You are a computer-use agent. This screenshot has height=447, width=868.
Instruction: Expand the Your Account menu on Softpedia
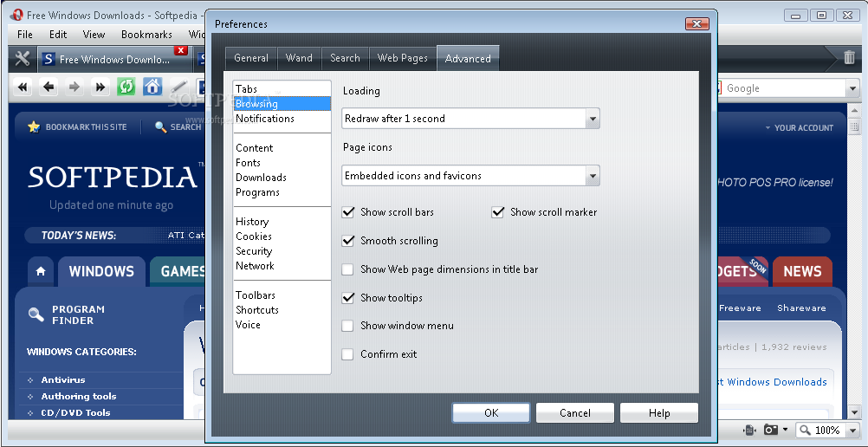click(x=800, y=128)
